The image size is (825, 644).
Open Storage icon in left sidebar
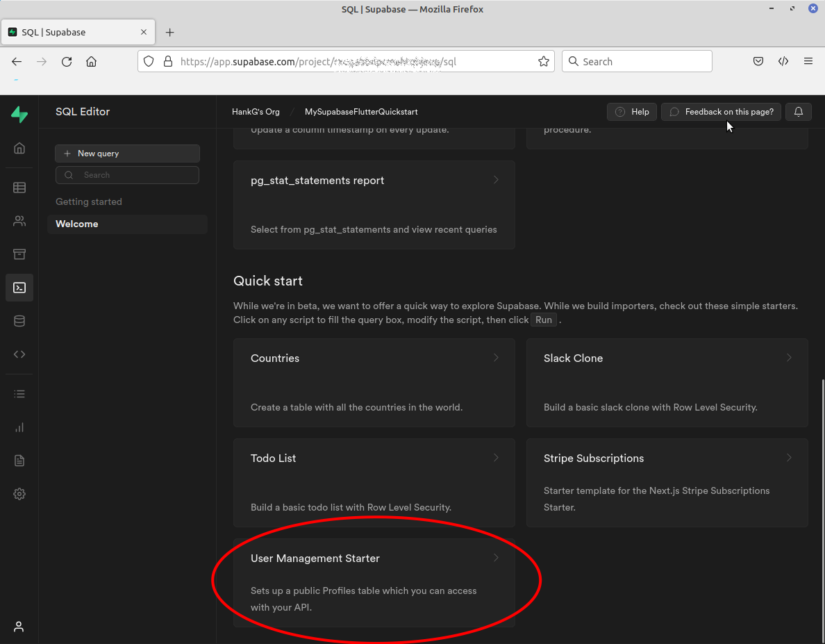[19, 254]
